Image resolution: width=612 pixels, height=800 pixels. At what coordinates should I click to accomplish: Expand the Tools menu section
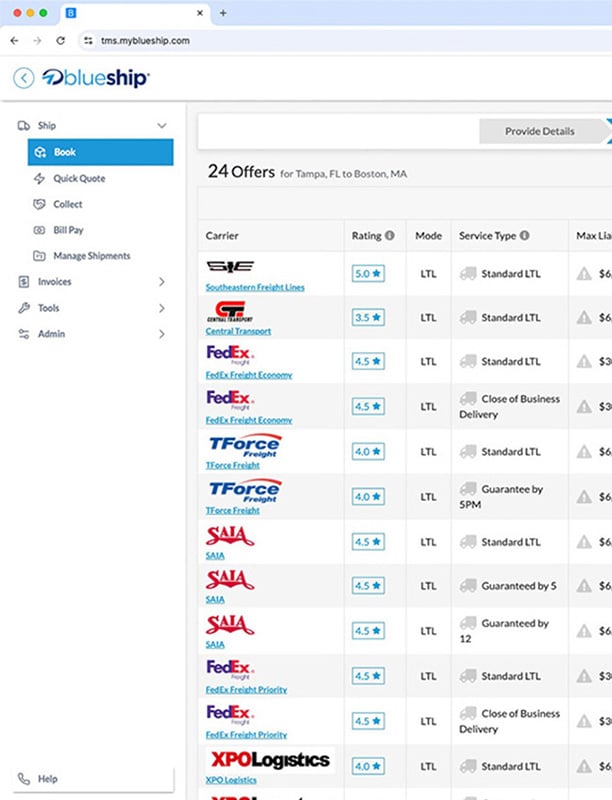coord(162,308)
